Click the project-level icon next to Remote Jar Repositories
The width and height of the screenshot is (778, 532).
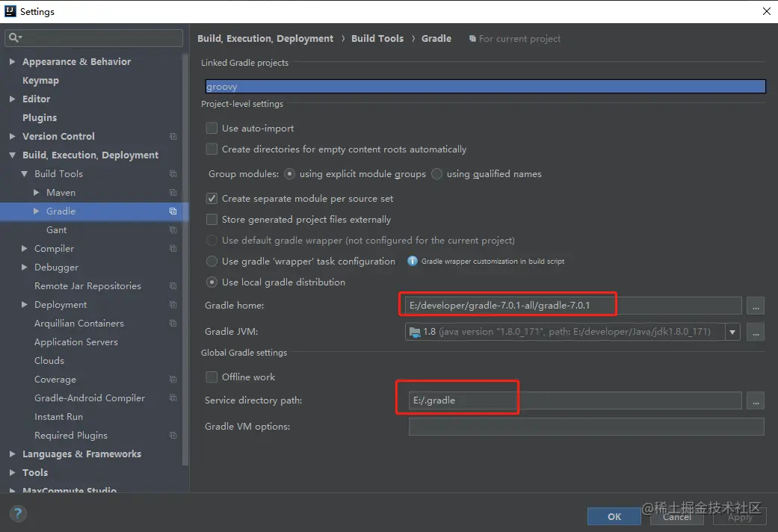[173, 286]
